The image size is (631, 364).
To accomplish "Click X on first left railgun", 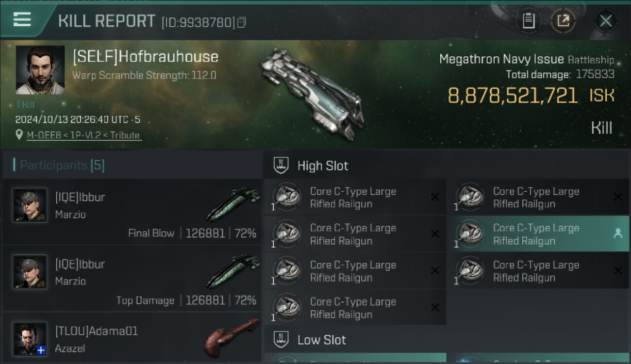I will (x=435, y=197).
